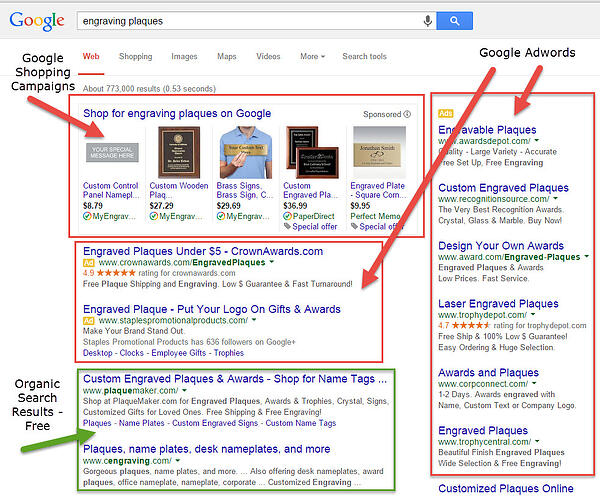Open Custom Wooden Plaque product image

tap(179, 152)
